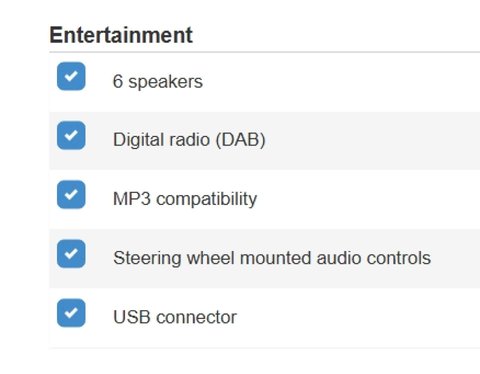The image size is (480, 374).
Task: Click the word 'compatibility' in the MP3 row
Action: point(207,199)
